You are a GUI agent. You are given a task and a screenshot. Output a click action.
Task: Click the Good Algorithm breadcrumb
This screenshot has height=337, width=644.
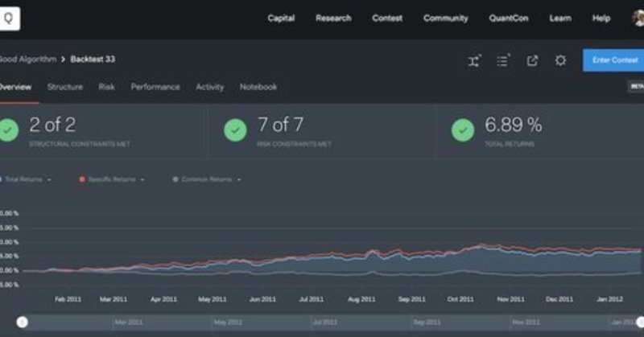pos(28,60)
